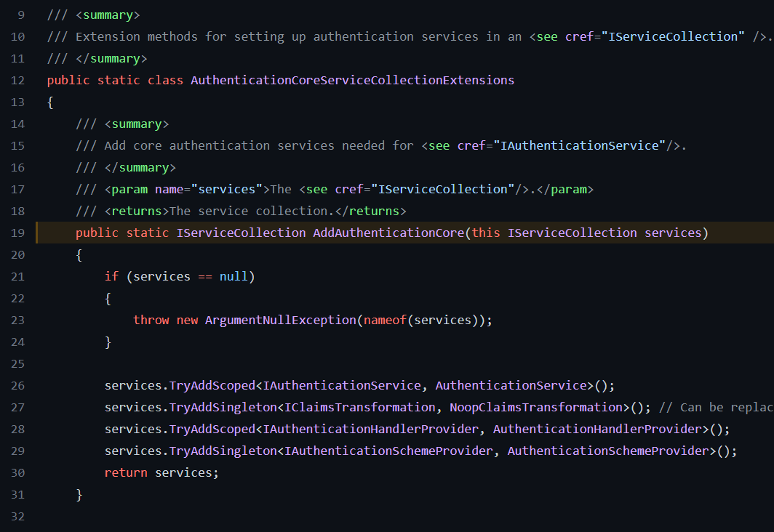The image size is (774, 532).
Task: Click line number 28 in the gutter
Action: point(17,429)
